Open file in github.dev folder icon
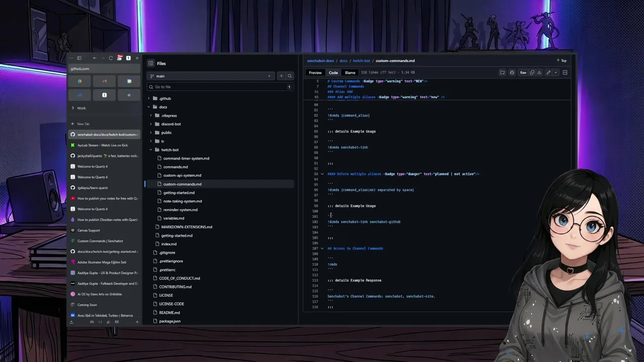644x362 pixels. pyautogui.click(x=502, y=72)
